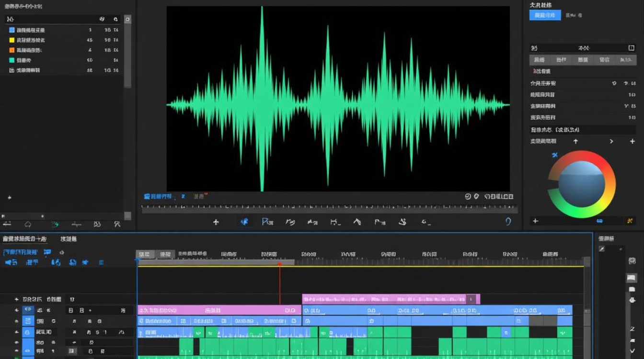This screenshot has width=644, height=359.
Task: Click the yellow icon below the color wheel
Action: click(630, 221)
